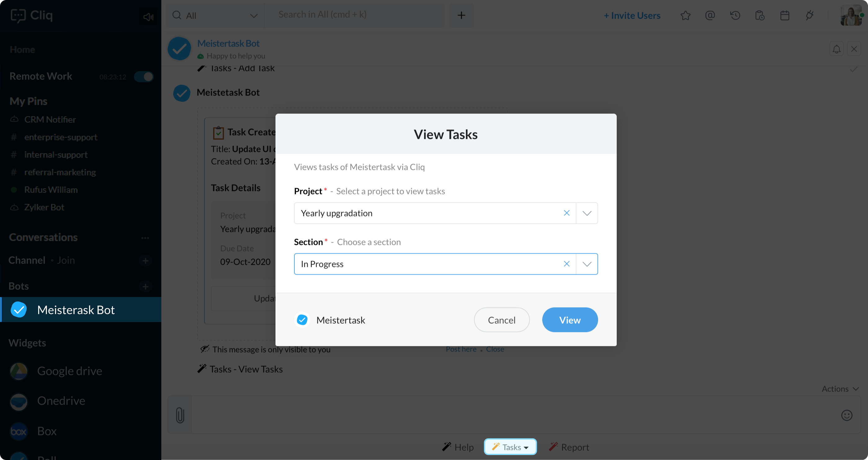Screen dimensions: 868x460
Task: Open starred messages star icon
Action: click(685, 15)
